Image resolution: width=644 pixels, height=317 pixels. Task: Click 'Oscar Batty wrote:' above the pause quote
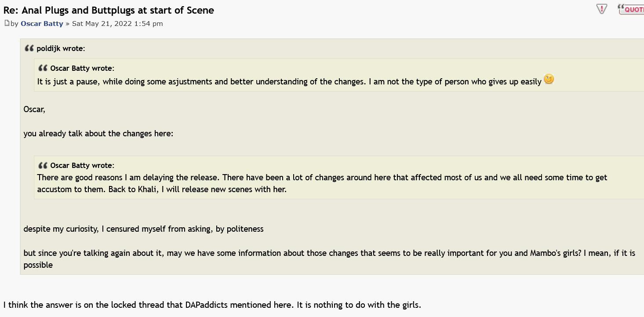point(82,68)
